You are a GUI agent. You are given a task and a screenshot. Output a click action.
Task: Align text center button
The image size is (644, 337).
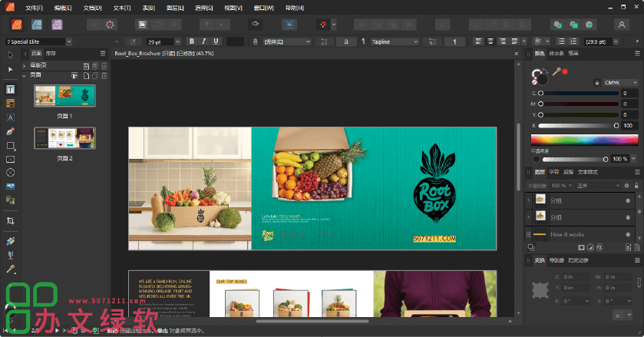click(490, 41)
